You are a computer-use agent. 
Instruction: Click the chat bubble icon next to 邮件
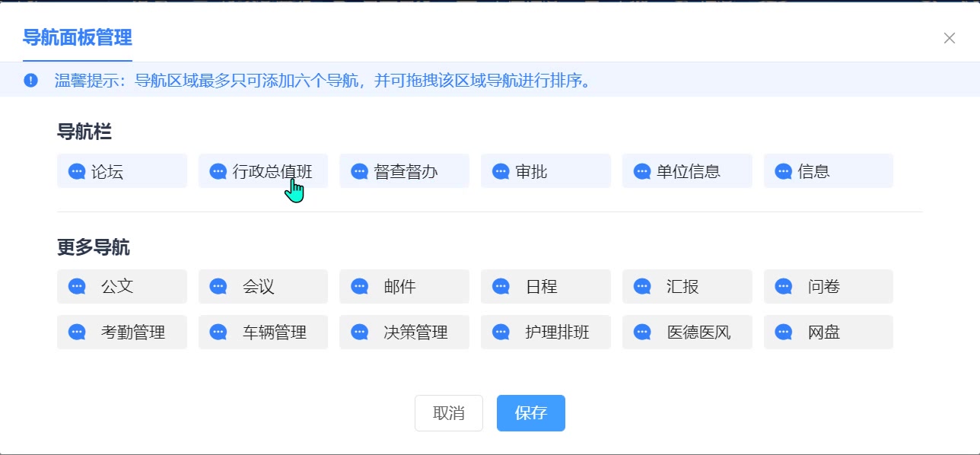coord(359,287)
